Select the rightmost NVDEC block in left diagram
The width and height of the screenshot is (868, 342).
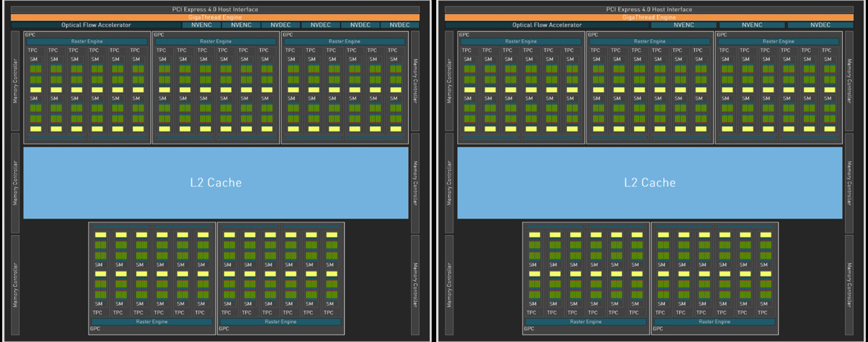tap(400, 25)
